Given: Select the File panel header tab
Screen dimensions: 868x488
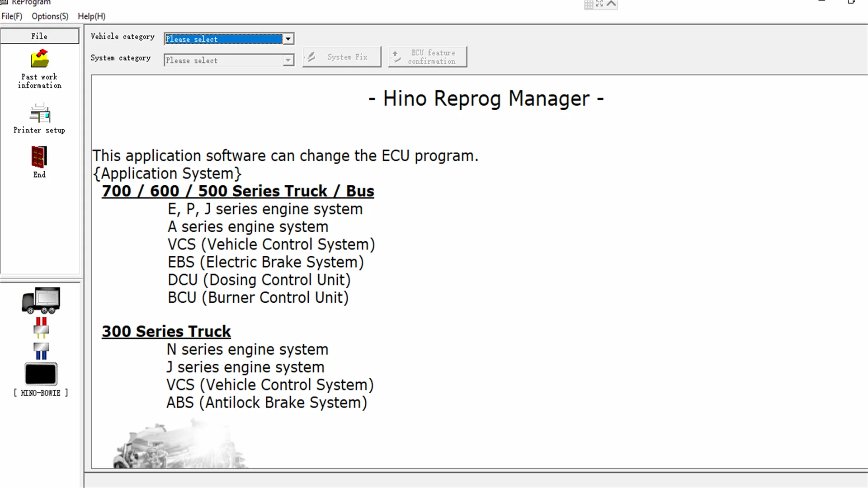Looking at the screenshot, I should coord(40,36).
